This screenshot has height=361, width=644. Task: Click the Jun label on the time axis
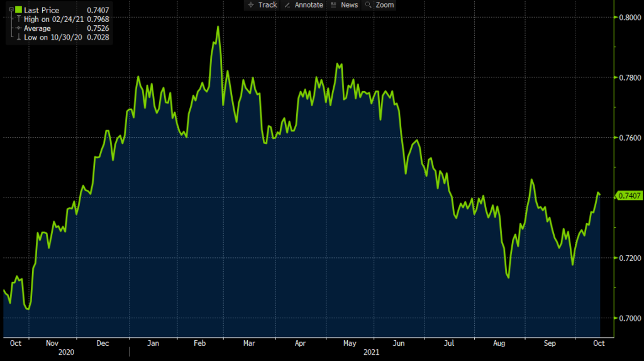[x=398, y=343]
